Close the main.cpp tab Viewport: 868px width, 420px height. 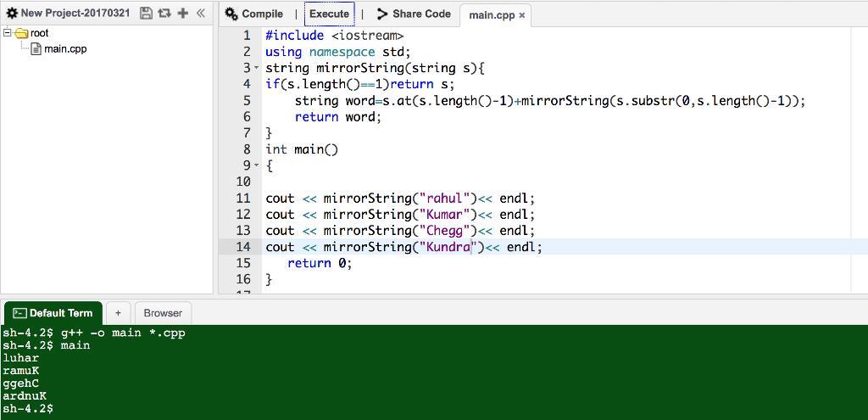pyautogui.click(x=522, y=15)
